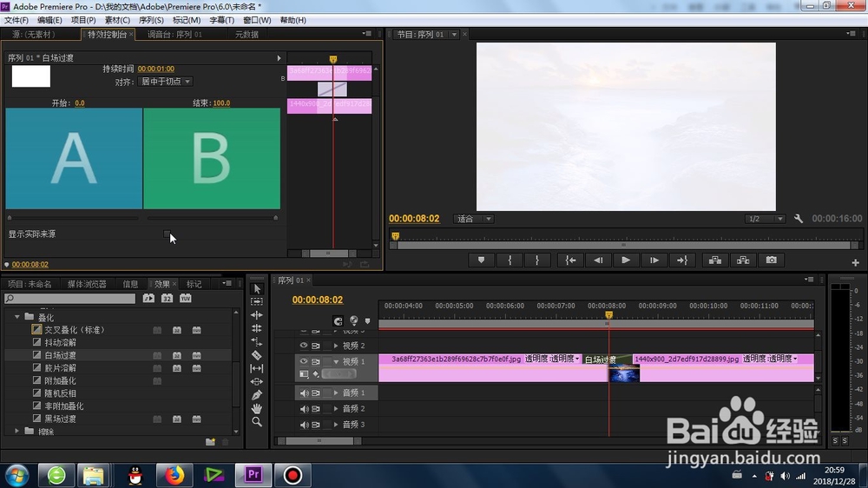Step forward one frame

pyautogui.click(x=654, y=260)
